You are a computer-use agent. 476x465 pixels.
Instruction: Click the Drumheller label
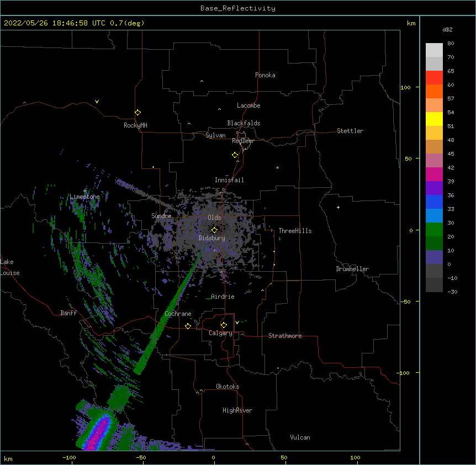coord(352,269)
